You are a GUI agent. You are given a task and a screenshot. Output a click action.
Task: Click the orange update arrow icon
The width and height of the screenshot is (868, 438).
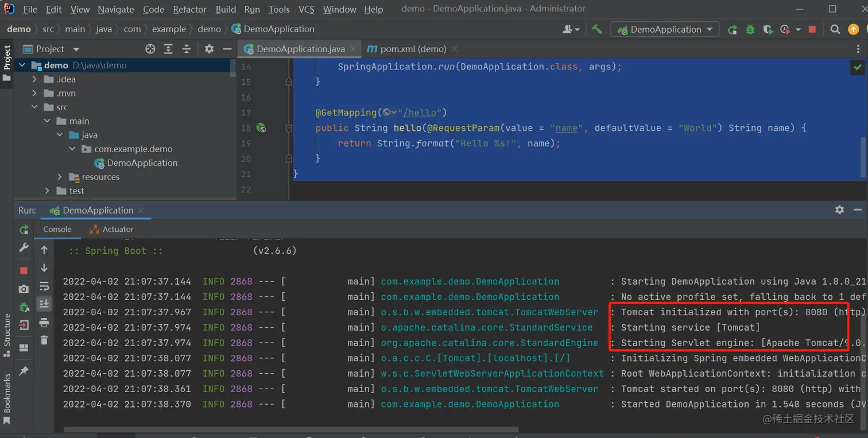pyautogui.click(x=853, y=29)
